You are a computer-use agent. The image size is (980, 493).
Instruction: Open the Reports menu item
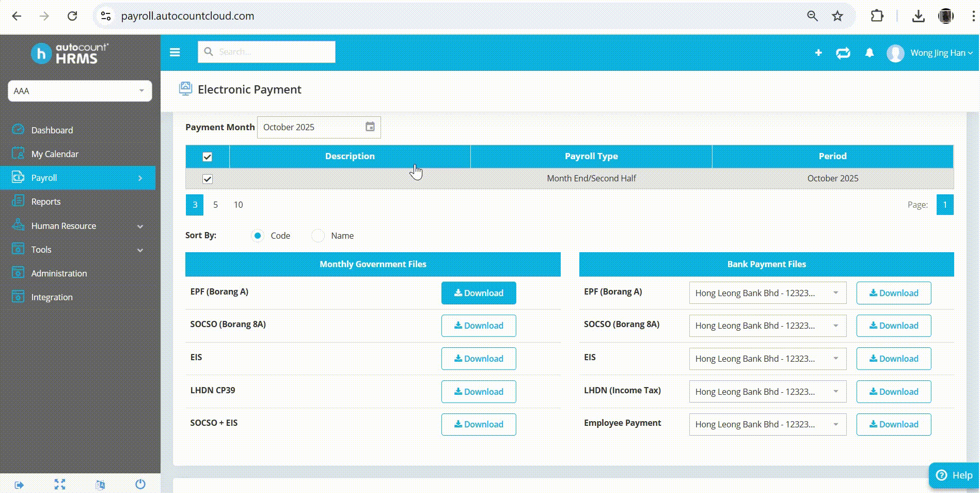tap(46, 202)
